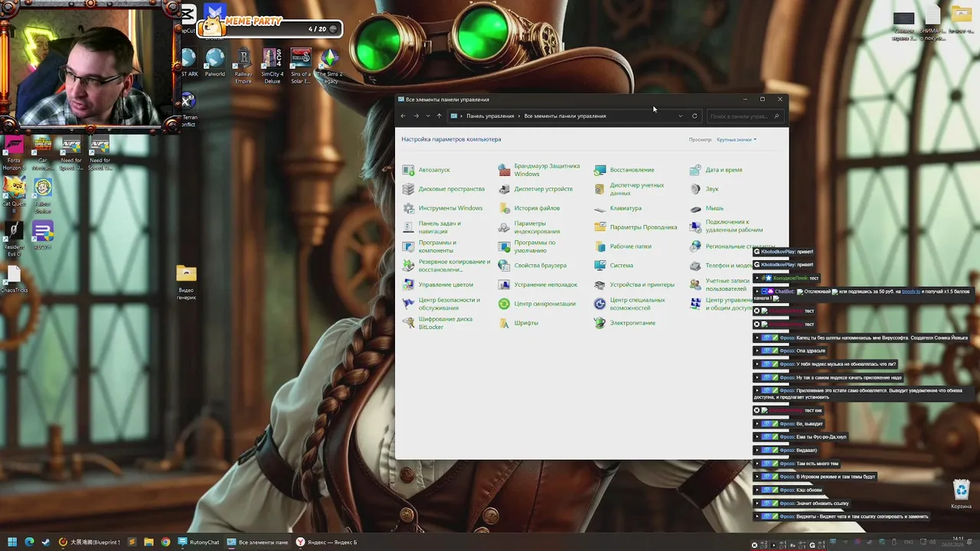This screenshot has height=551, width=980.
Task: Open the Шрифты item
Action: pyautogui.click(x=518, y=323)
